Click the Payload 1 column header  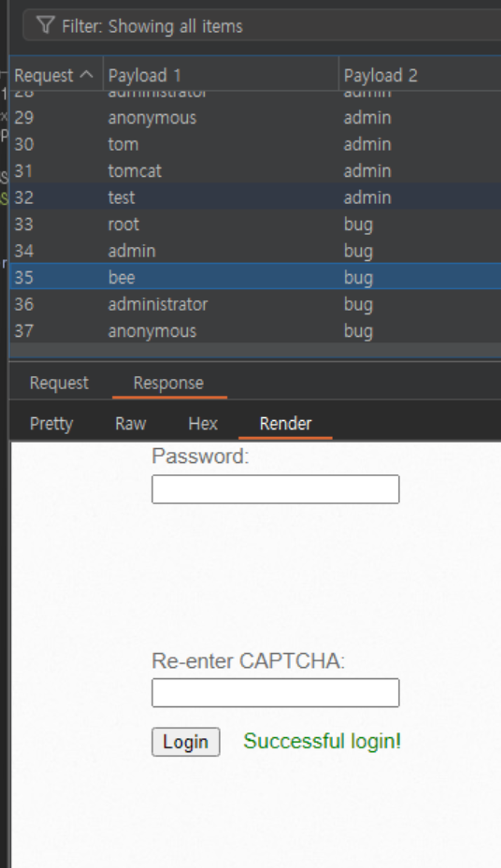tap(221, 75)
